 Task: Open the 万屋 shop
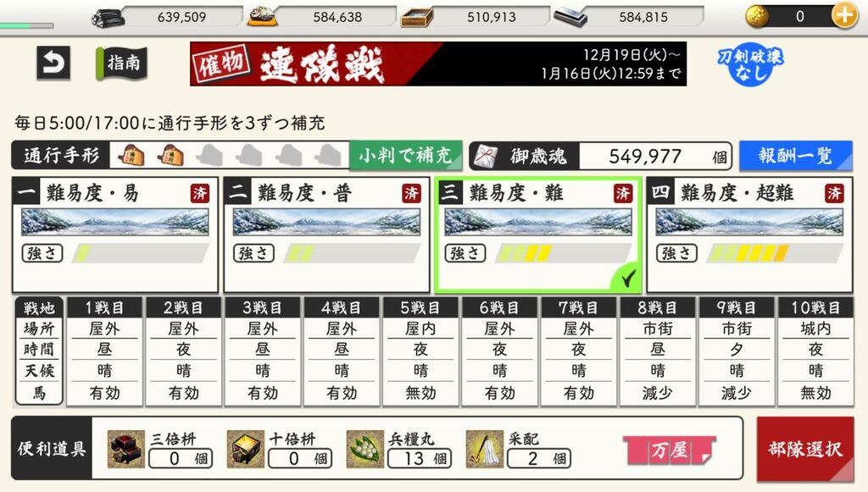pos(670,451)
